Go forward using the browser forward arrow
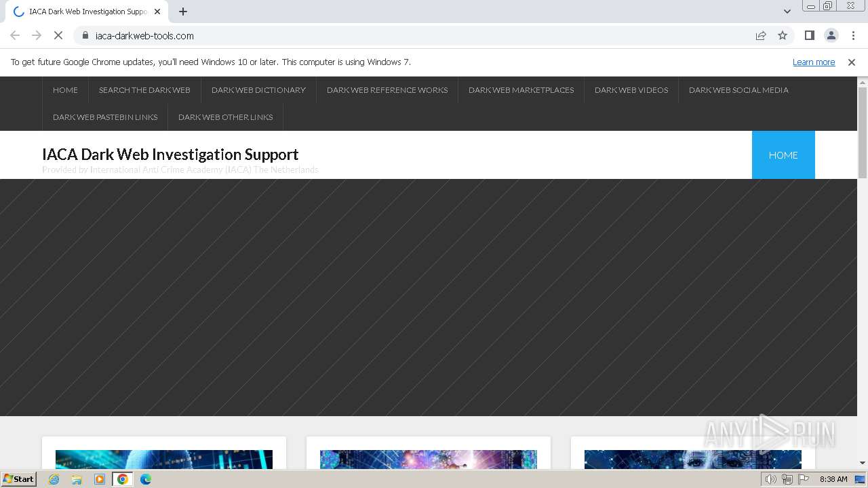Image resolution: width=868 pixels, height=488 pixels. tap(37, 35)
